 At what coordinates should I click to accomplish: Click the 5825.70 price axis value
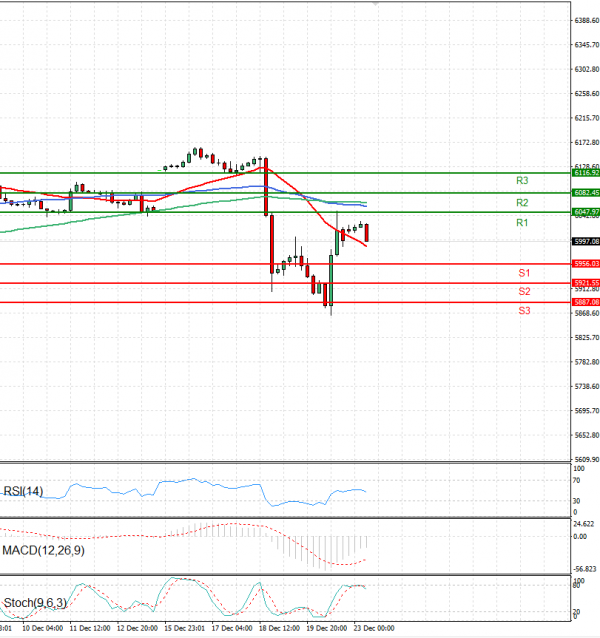(x=587, y=338)
